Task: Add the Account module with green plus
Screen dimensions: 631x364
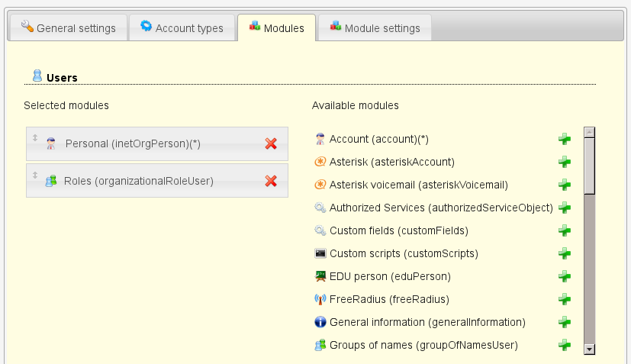Action: [x=565, y=139]
